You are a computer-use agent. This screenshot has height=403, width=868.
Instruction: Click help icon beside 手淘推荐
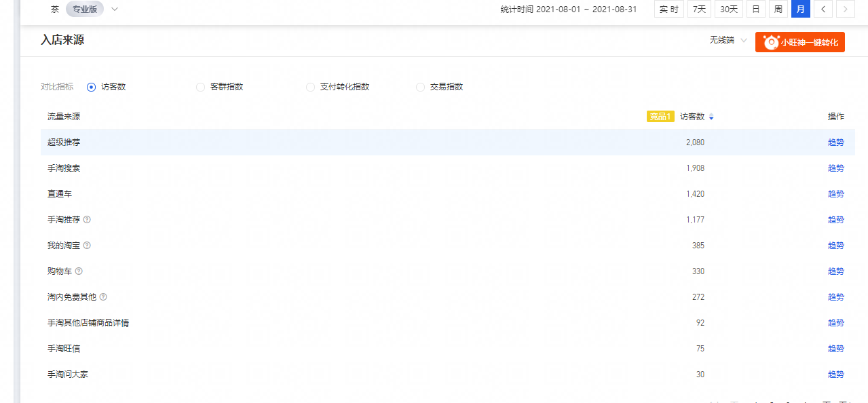87,220
